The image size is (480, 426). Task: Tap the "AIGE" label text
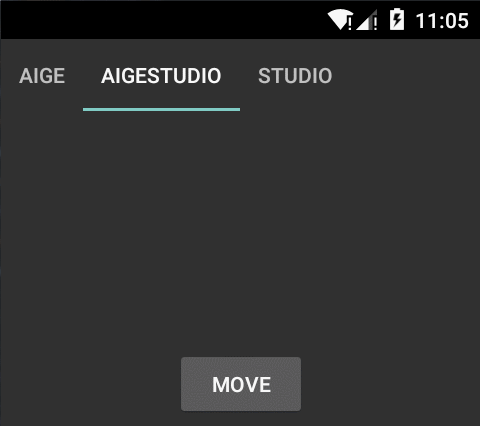point(42,76)
